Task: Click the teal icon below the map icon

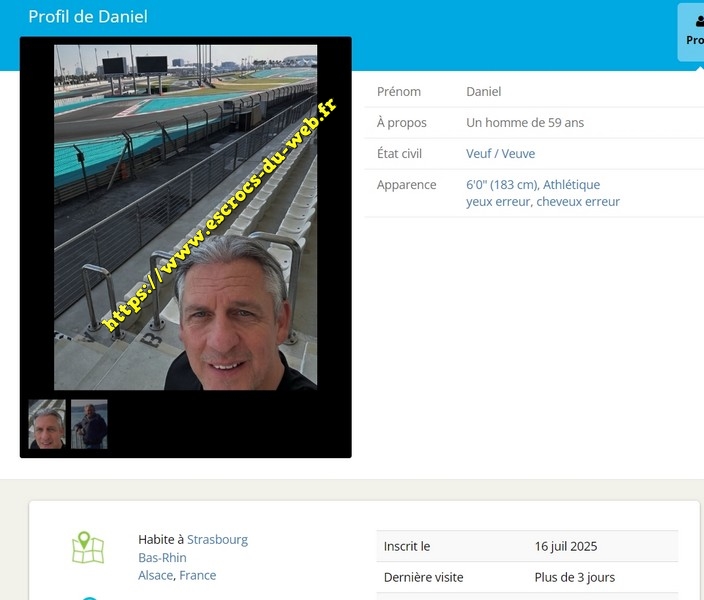Action: (88, 597)
